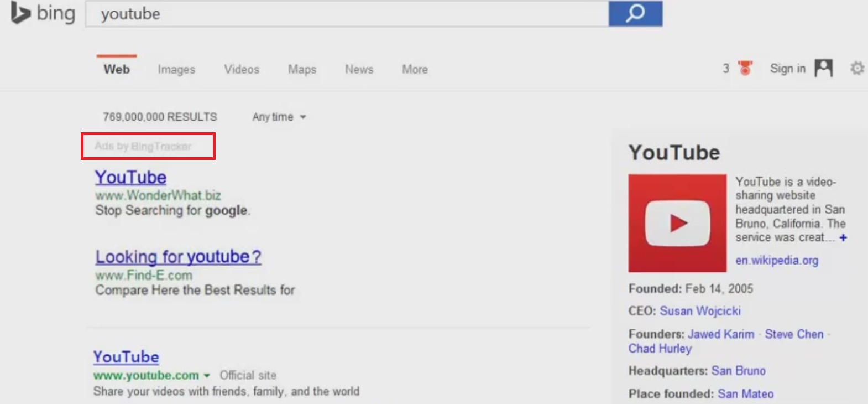
Task: Click 'Official site' label
Action: pos(248,375)
